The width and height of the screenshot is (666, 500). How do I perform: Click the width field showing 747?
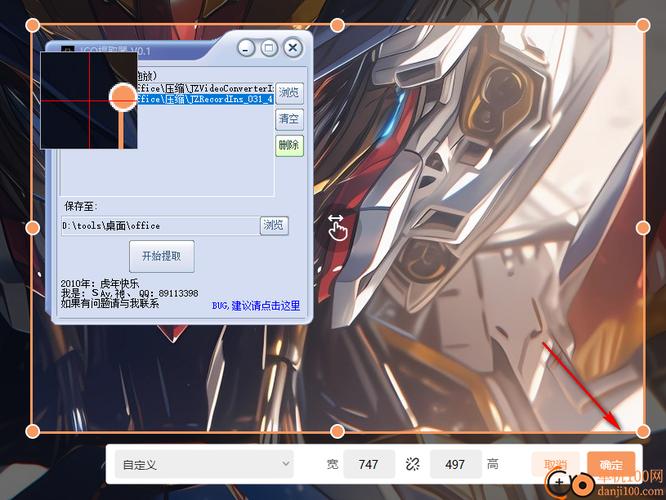[x=369, y=464]
